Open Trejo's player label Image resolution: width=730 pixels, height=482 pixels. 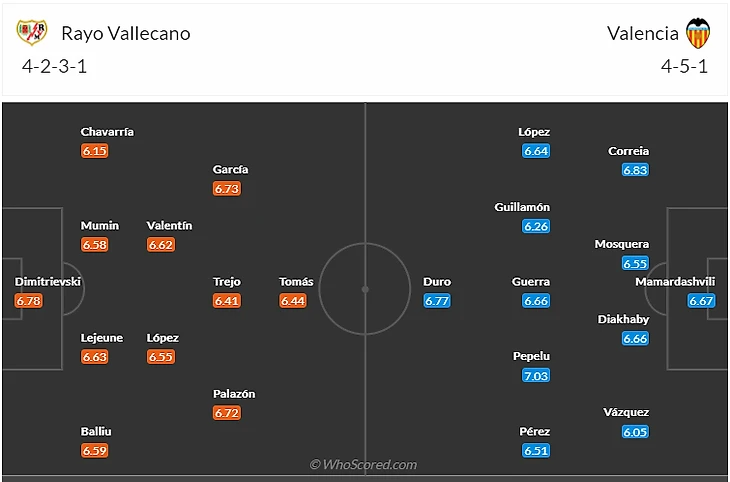pyautogui.click(x=227, y=282)
